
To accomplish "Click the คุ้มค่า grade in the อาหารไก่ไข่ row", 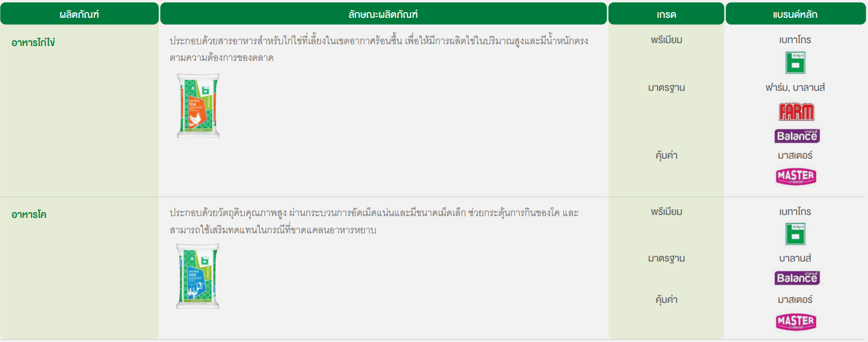I will click(666, 156).
